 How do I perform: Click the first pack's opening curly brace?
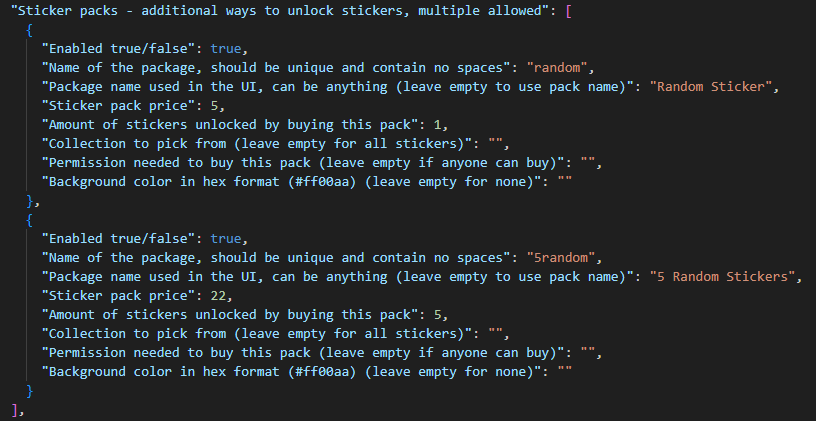29,30
